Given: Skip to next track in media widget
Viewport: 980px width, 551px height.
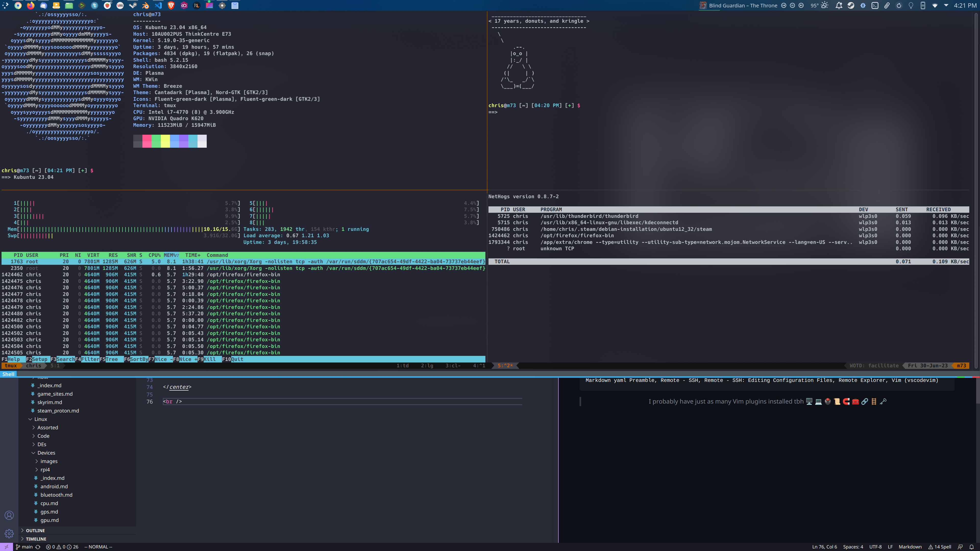Looking at the screenshot, I should [x=801, y=5].
